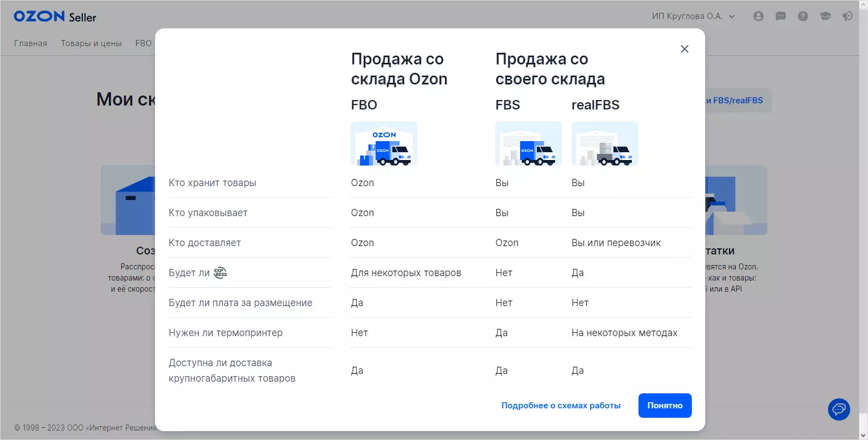Click the megaphone announcements icon
The height and width of the screenshot is (440, 868).
click(x=847, y=16)
